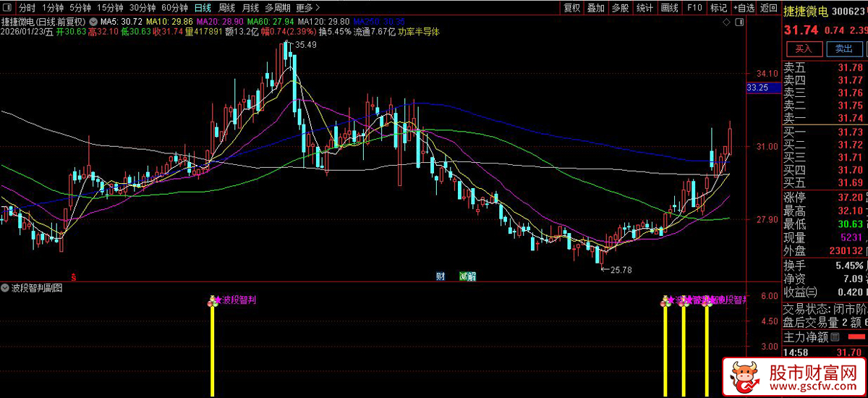Click the 卖一 price 31.74
The image size is (868, 398).
point(850,118)
